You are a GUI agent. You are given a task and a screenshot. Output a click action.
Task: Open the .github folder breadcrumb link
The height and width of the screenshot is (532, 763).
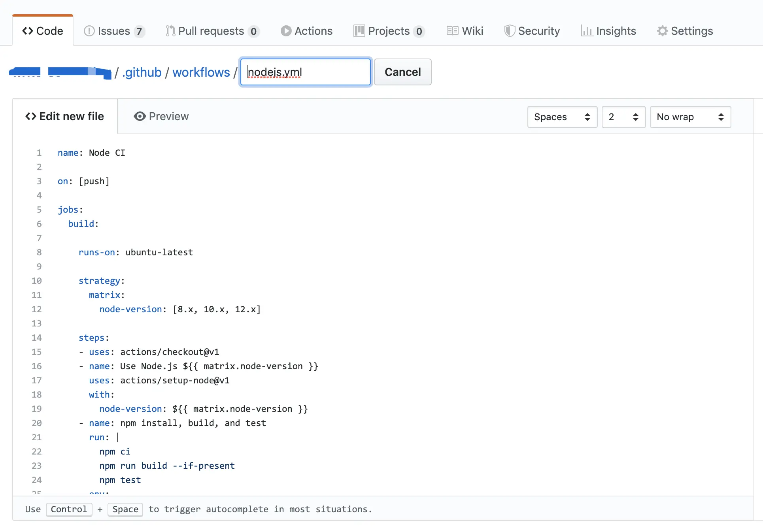coord(142,72)
